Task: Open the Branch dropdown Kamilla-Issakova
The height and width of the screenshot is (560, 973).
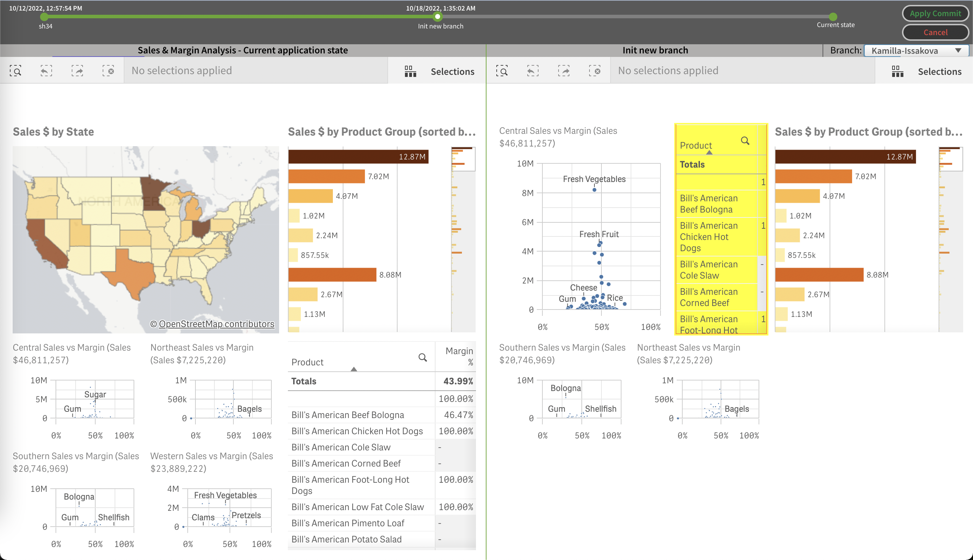Action: pos(916,50)
